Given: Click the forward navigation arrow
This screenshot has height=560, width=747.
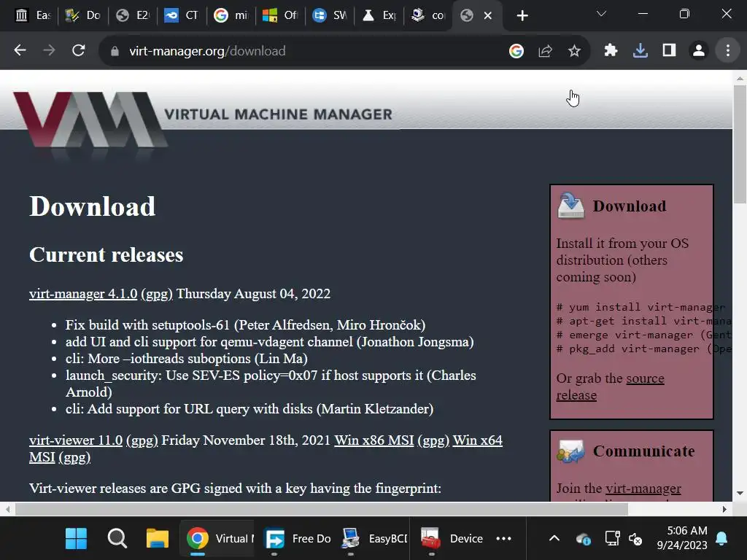Looking at the screenshot, I should [x=49, y=50].
